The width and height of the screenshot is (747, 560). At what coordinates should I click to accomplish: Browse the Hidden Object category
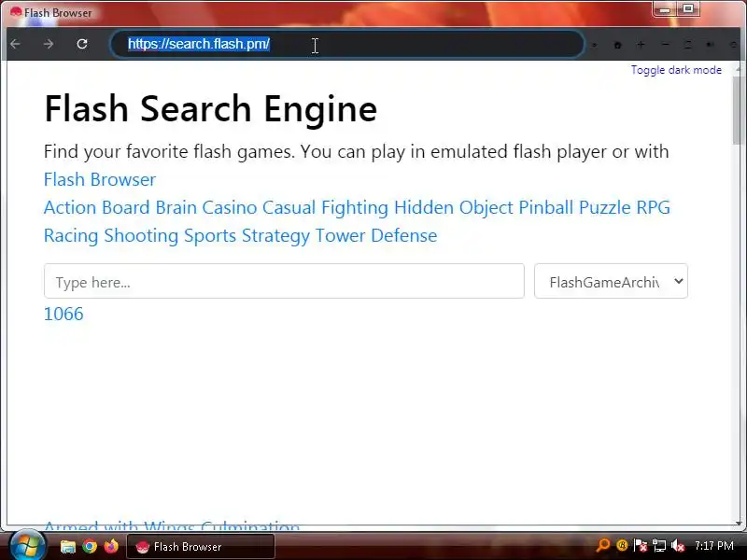(454, 207)
